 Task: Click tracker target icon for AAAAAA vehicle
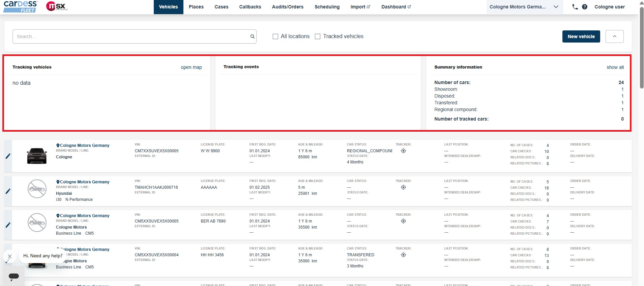pos(403,187)
